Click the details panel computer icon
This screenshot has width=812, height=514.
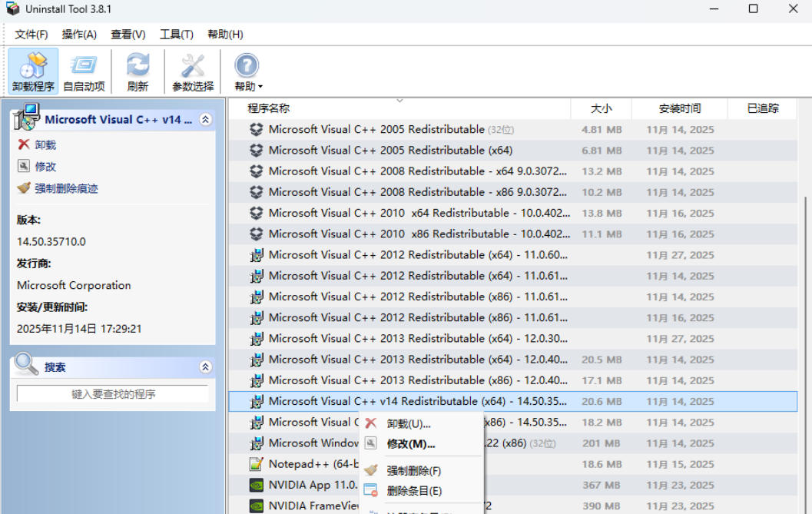point(26,117)
